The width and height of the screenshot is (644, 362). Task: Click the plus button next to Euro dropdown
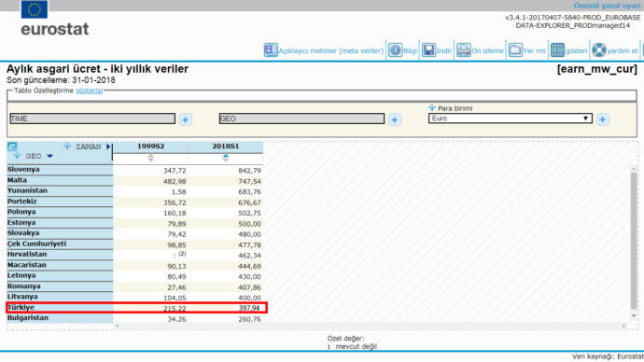pos(603,119)
